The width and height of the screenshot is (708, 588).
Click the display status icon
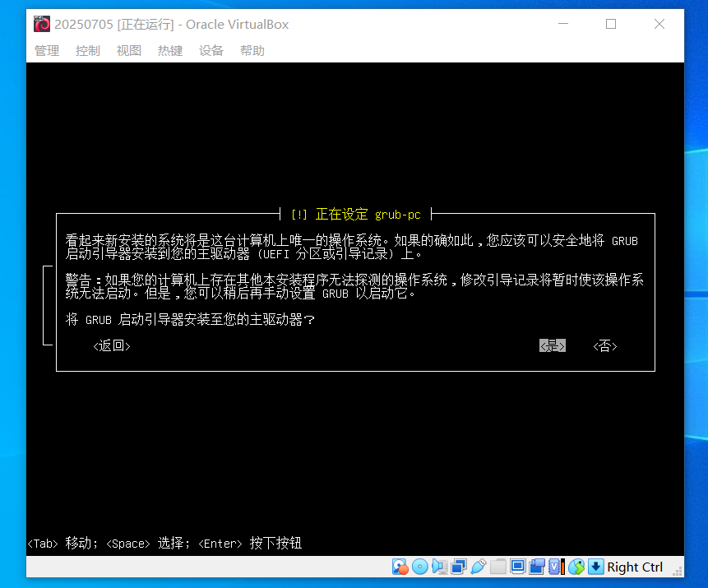pos(518,567)
